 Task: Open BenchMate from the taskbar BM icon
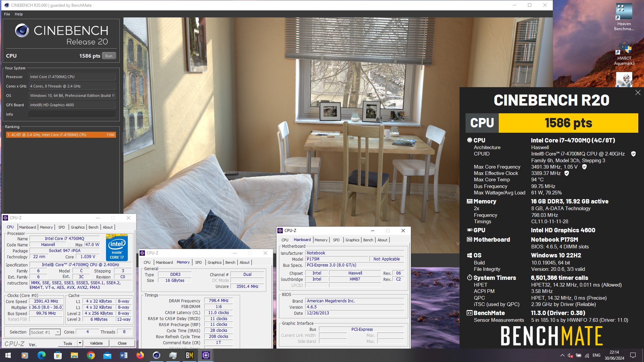click(190, 355)
